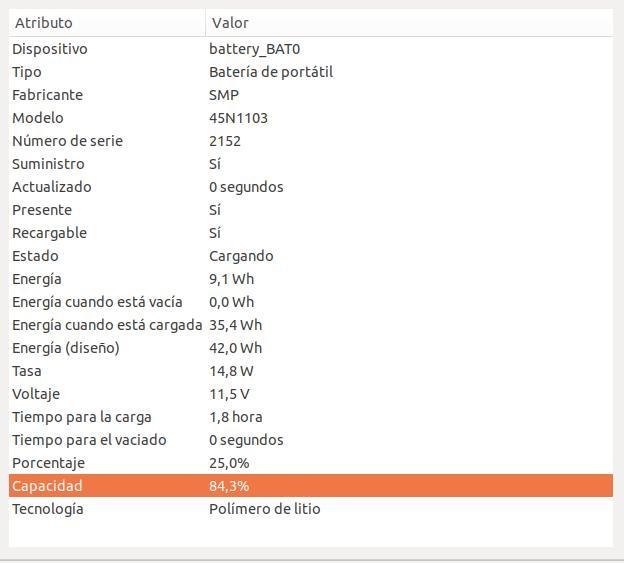
Task: Sort by the Valor column header
Action: pos(409,23)
